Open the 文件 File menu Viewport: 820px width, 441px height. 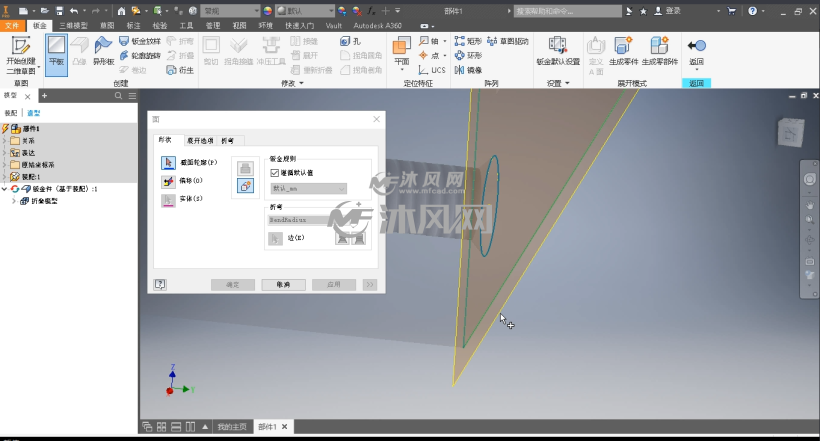point(12,26)
